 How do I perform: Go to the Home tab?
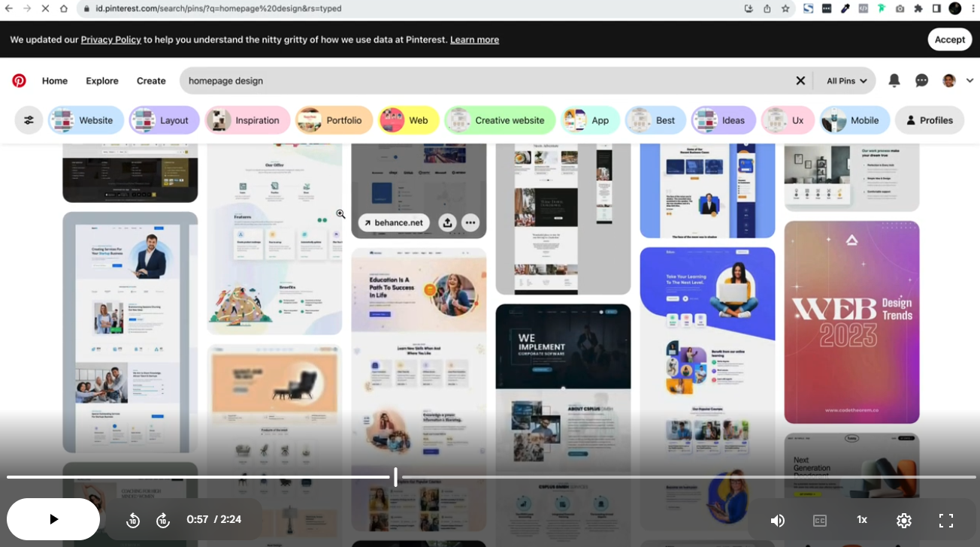coord(55,80)
